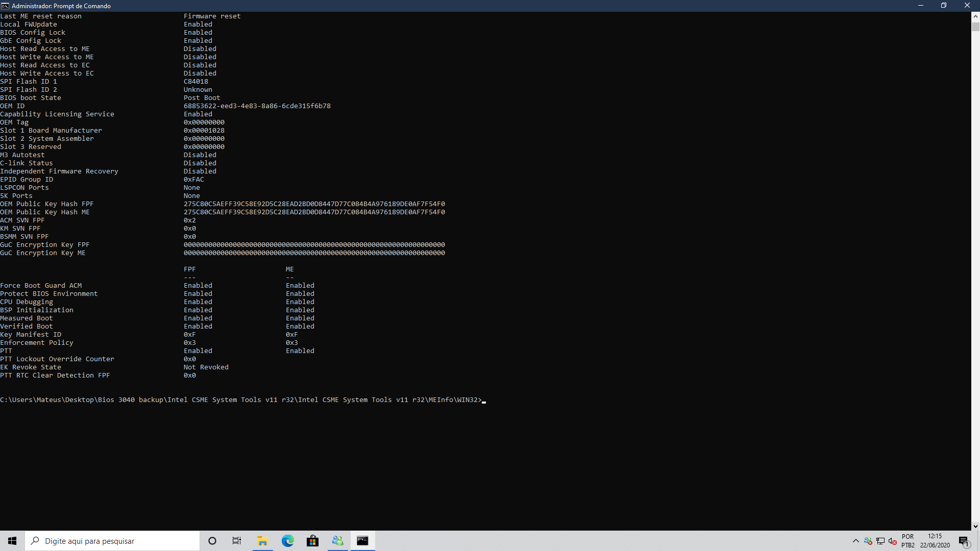Screen dimensions: 980x551
Task: Click the 'Key Manifest ID' label
Action: (x=31, y=335)
